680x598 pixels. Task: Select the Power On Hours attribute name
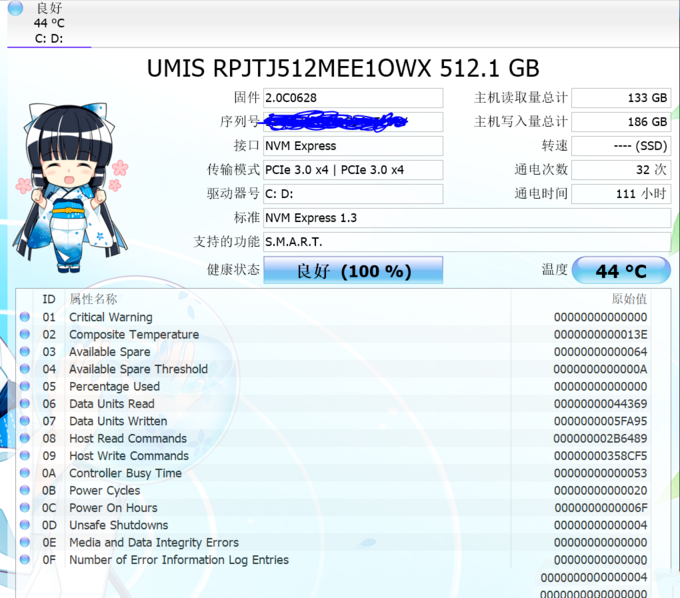tap(113, 508)
